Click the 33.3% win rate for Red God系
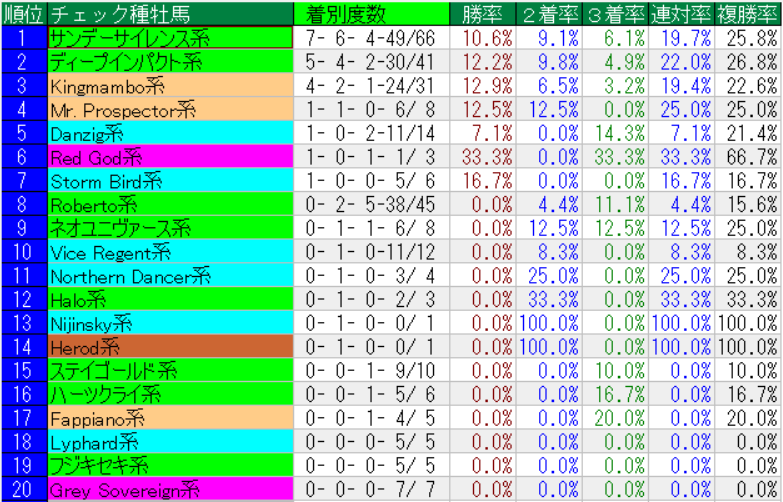Viewport: 783px width, 502px height. pos(483,157)
